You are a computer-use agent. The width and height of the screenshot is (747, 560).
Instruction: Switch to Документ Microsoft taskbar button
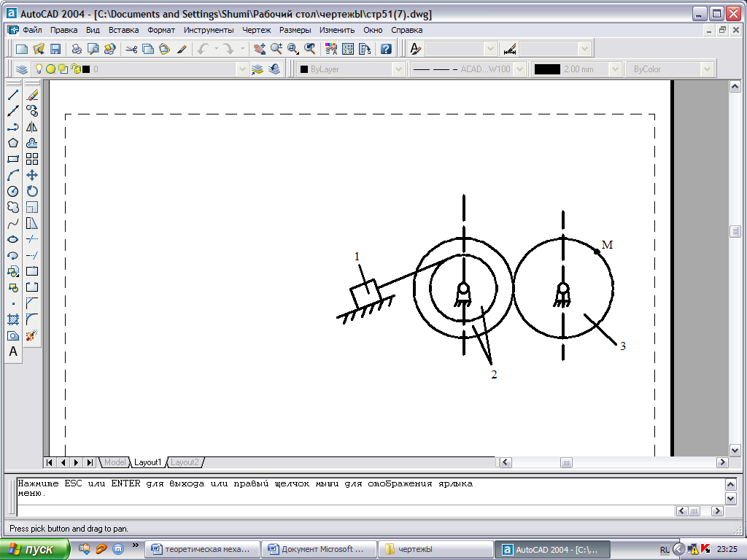click(320, 550)
